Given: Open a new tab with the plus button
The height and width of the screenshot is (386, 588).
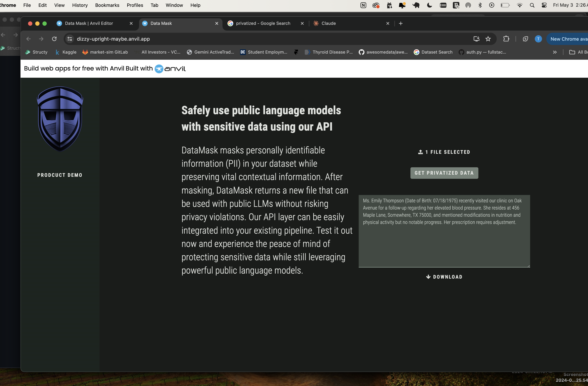Looking at the screenshot, I should click(401, 23).
